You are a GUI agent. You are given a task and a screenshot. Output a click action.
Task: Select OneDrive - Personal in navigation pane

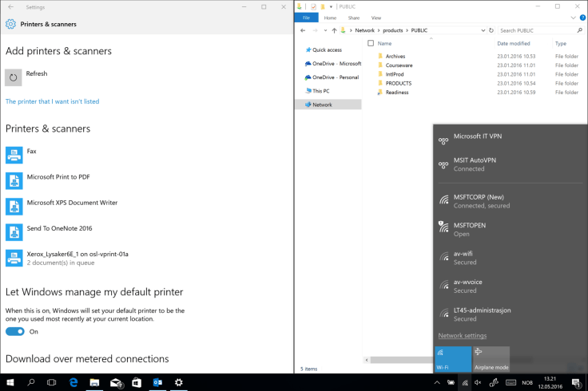[332, 77]
